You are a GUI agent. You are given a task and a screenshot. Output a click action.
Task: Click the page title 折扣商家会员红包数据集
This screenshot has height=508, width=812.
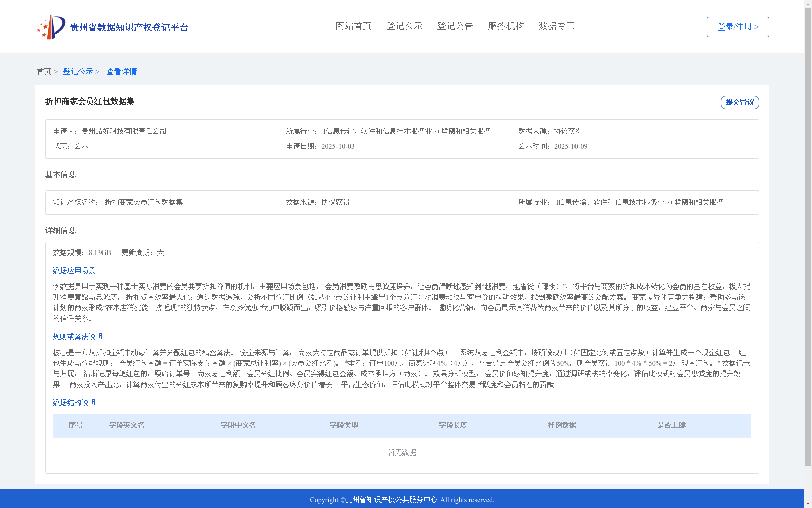click(x=90, y=102)
